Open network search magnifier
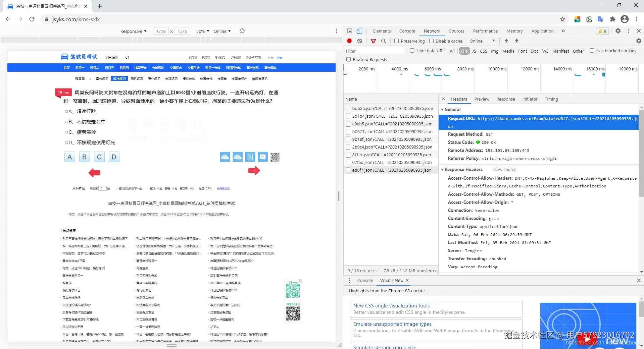 point(384,41)
